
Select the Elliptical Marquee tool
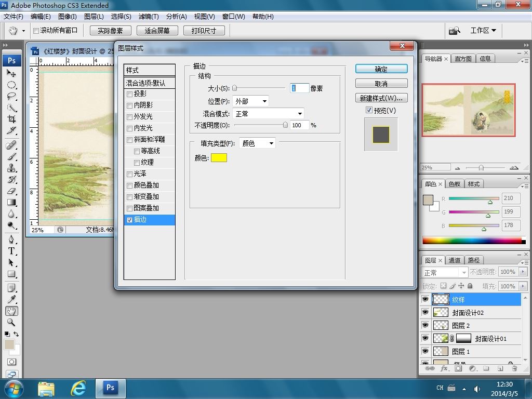click(11, 85)
